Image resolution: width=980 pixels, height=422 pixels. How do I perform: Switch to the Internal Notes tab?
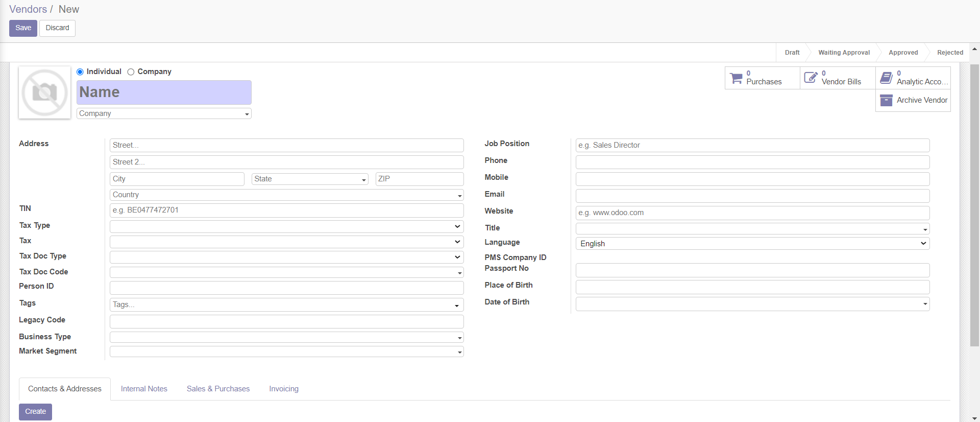tap(144, 389)
